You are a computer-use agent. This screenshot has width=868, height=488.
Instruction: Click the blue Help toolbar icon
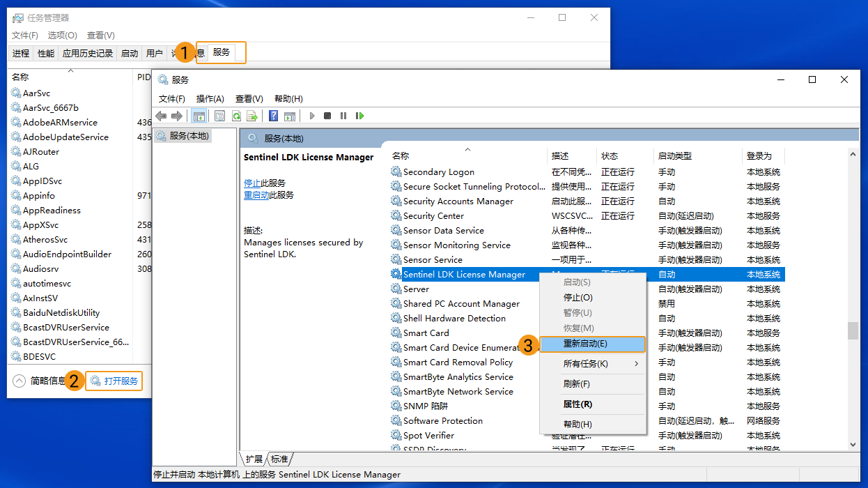pos(274,116)
